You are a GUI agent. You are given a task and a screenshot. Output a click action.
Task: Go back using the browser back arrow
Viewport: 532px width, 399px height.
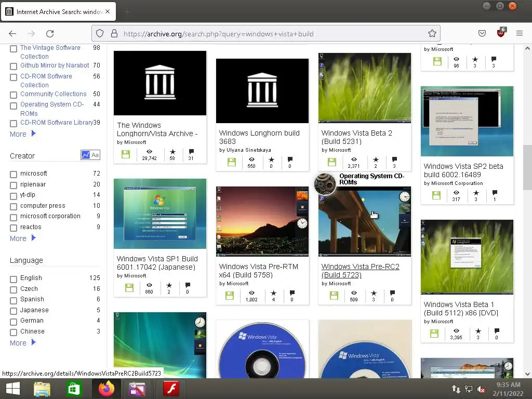coord(12,34)
